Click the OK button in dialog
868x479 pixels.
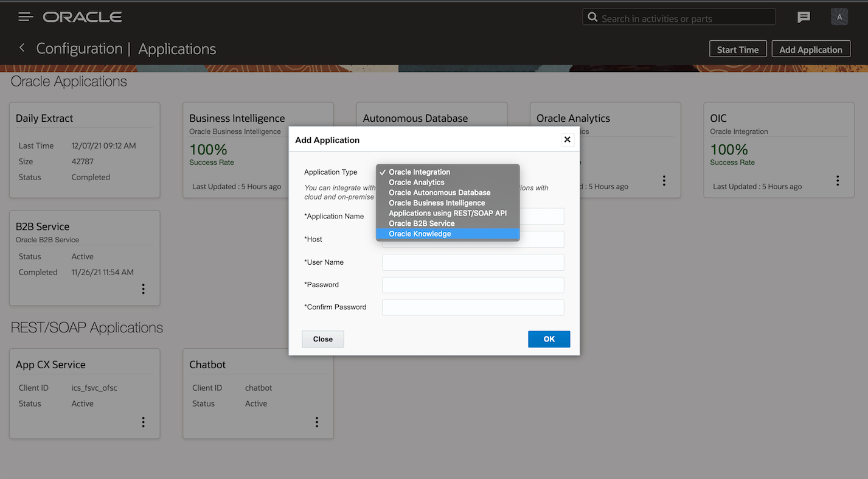(x=549, y=339)
